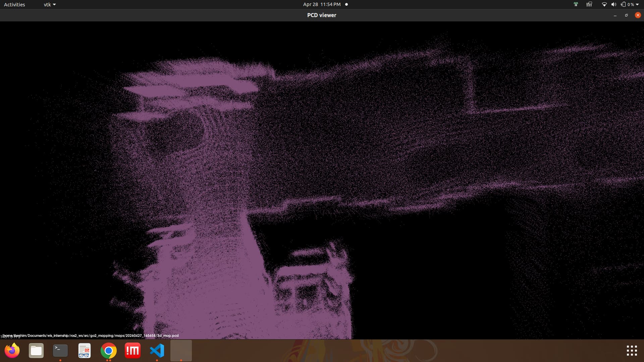This screenshot has height=362, width=644.
Task: Show Applications grid button
Action: [x=632, y=351]
